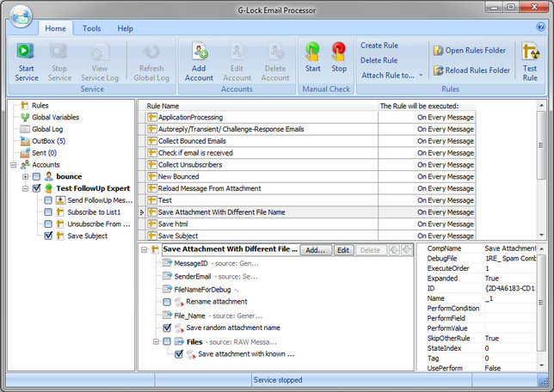The height and width of the screenshot is (392, 554).
Task: Select Global Variables in the tree
Action: pos(55,117)
